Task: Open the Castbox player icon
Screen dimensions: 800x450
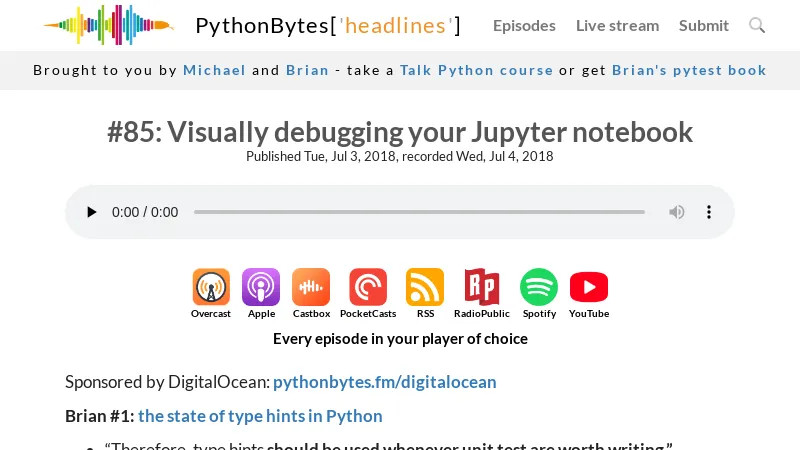Action: pos(311,287)
